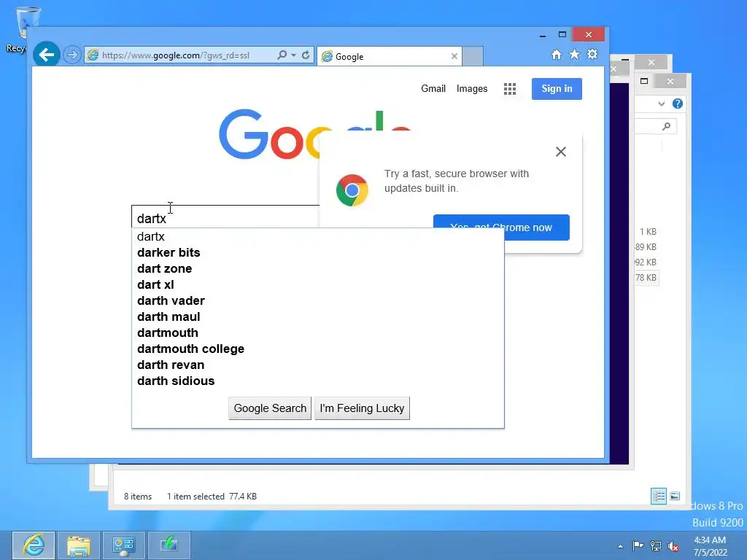Screen dimensions: 747x560
Task: Open the taskbar clock showing 4:34 AM
Action: (x=710, y=546)
